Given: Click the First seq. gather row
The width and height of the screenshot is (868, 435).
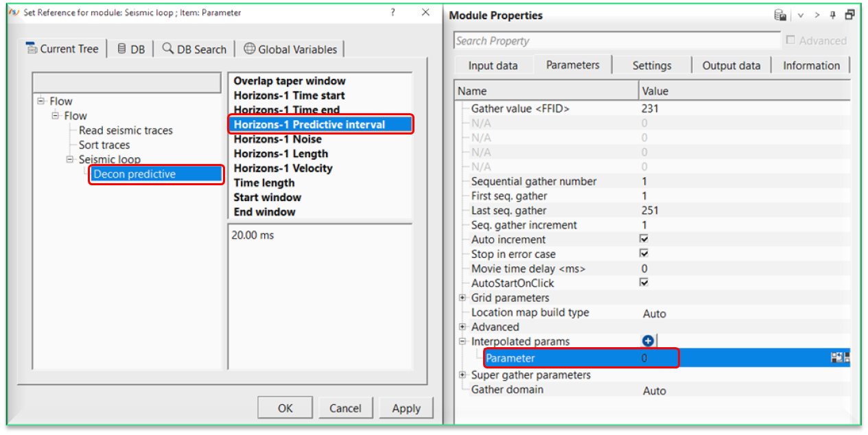Looking at the screenshot, I should [x=653, y=196].
